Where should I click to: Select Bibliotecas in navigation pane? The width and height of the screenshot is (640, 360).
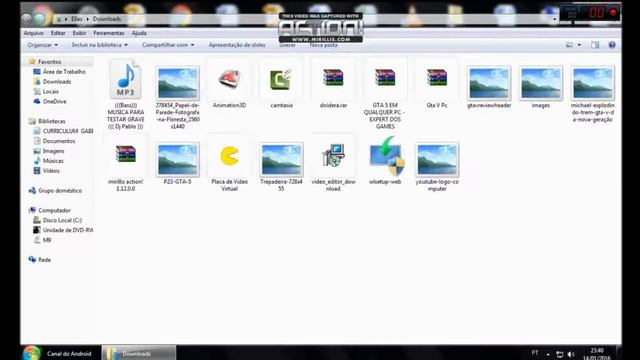point(51,121)
